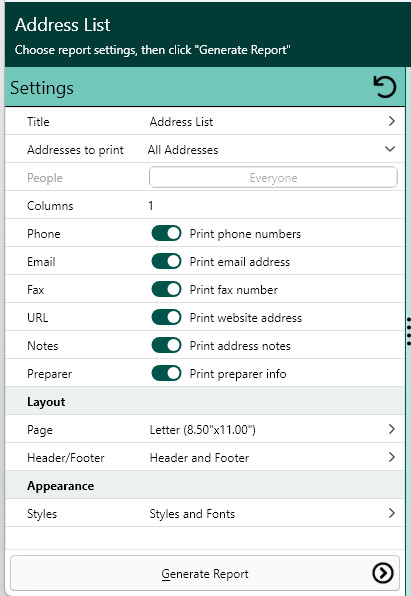This screenshot has width=411, height=596.
Task: Toggle Print email address switch
Action: point(166,262)
